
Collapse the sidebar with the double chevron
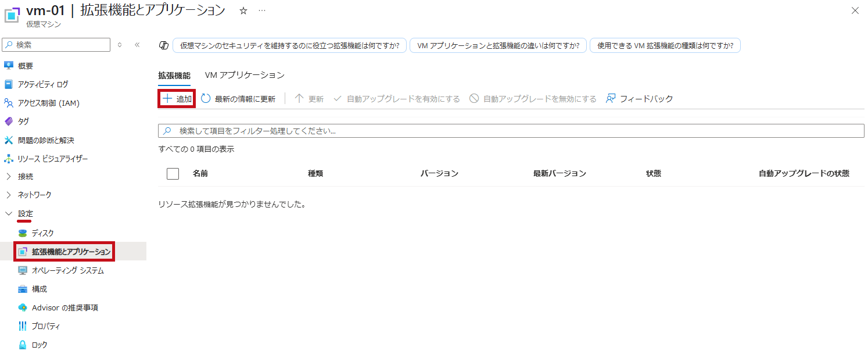point(137,45)
